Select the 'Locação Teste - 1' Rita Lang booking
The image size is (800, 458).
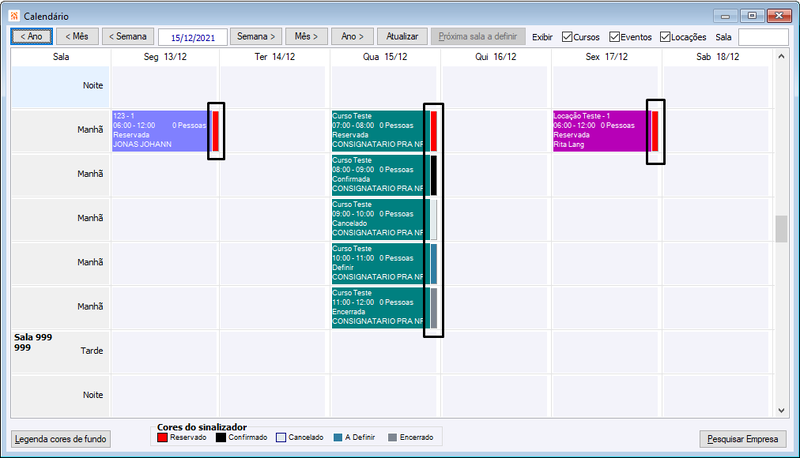pos(600,131)
